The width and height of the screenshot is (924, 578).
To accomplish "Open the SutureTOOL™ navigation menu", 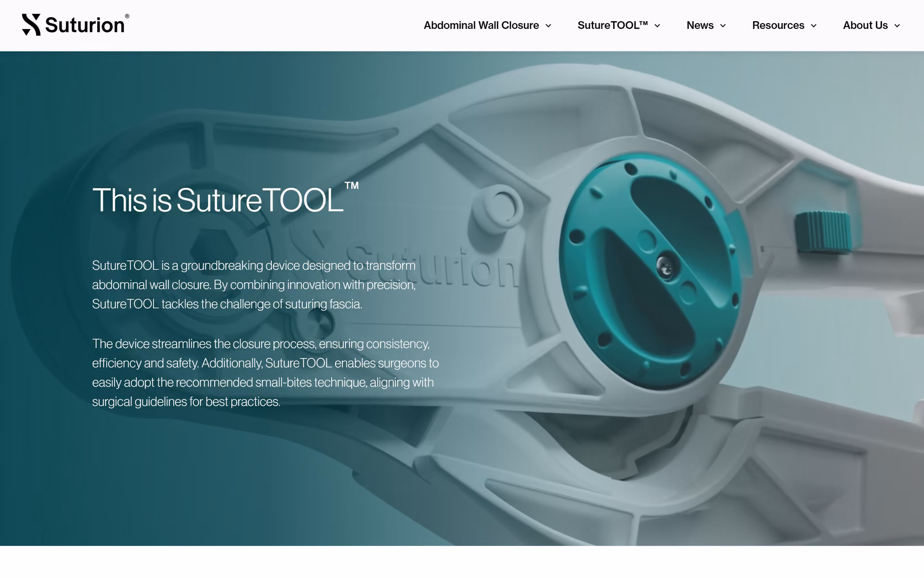I will coord(613,26).
